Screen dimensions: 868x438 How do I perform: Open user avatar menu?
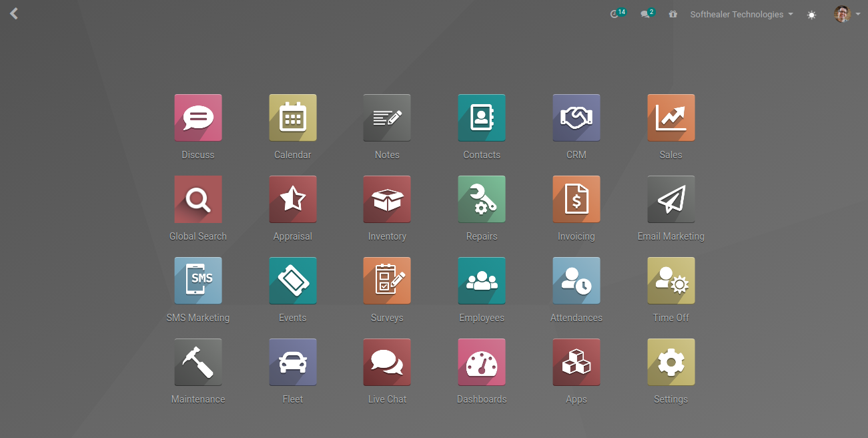coord(847,14)
